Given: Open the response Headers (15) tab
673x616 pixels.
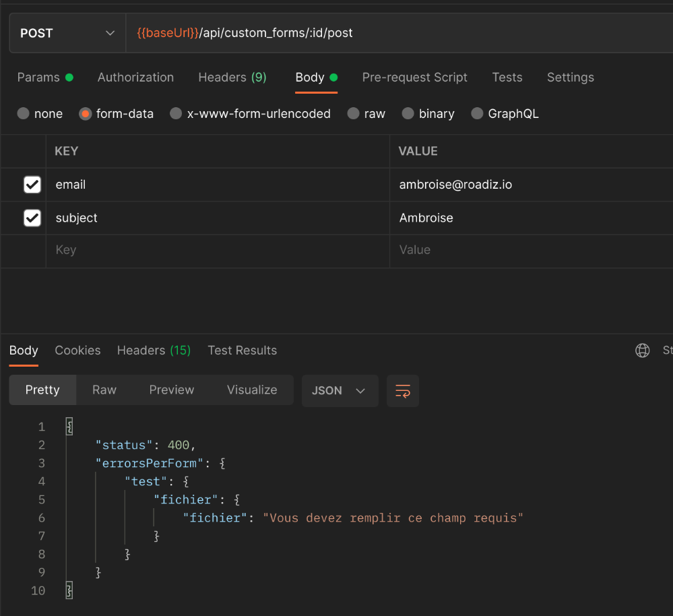Looking at the screenshot, I should [x=154, y=350].
